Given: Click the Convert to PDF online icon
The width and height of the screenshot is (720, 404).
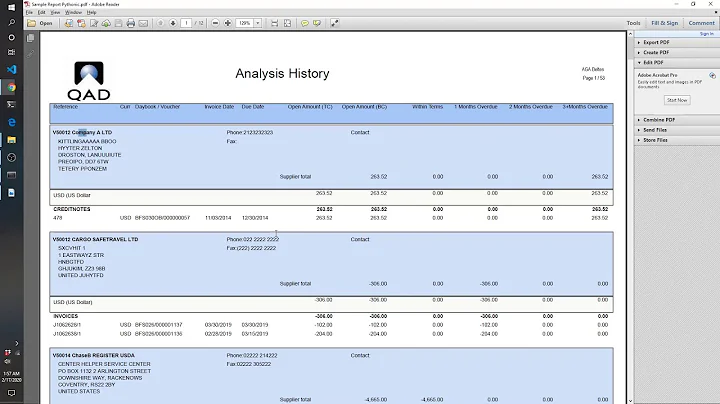Looking at the screenshot, I should click(68, 23).
